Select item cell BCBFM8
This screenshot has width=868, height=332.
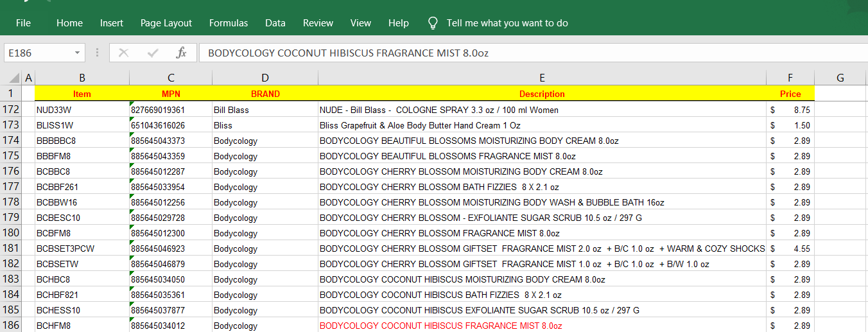click(x=82, y=233)
